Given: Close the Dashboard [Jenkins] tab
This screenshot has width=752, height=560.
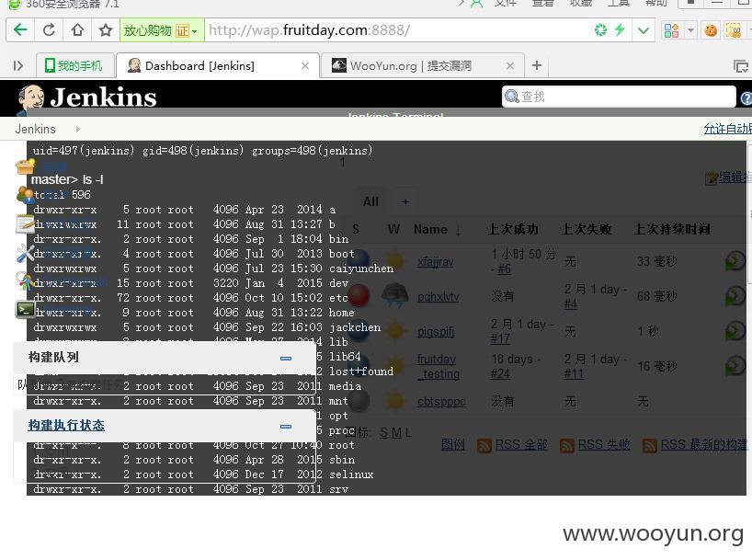Looking at the screenshot, I should pyautogui.click(x=305, y=65).
